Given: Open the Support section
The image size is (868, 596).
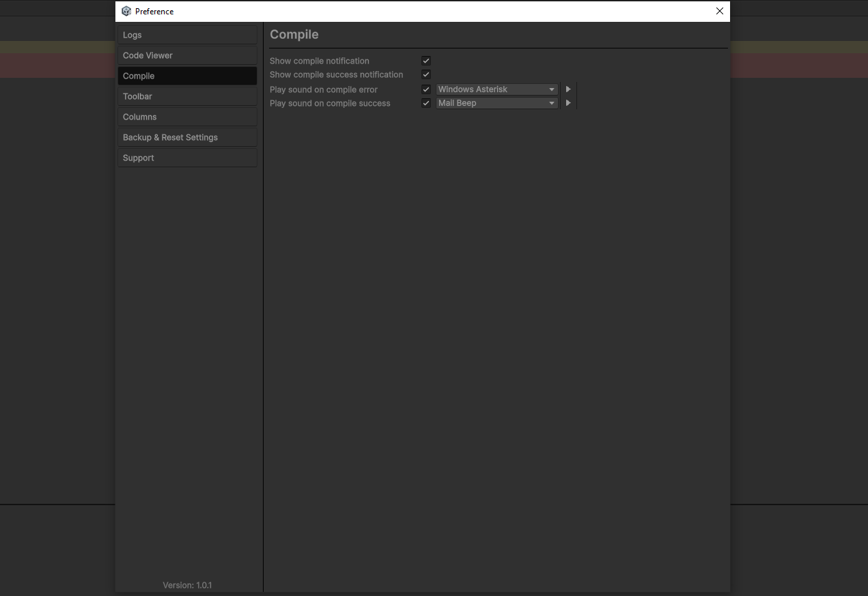Looking at the screenshot, I should pos(187,158).
